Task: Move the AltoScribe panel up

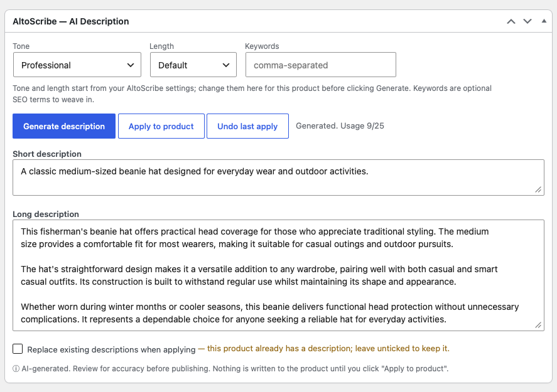Action: coord(511,22)
